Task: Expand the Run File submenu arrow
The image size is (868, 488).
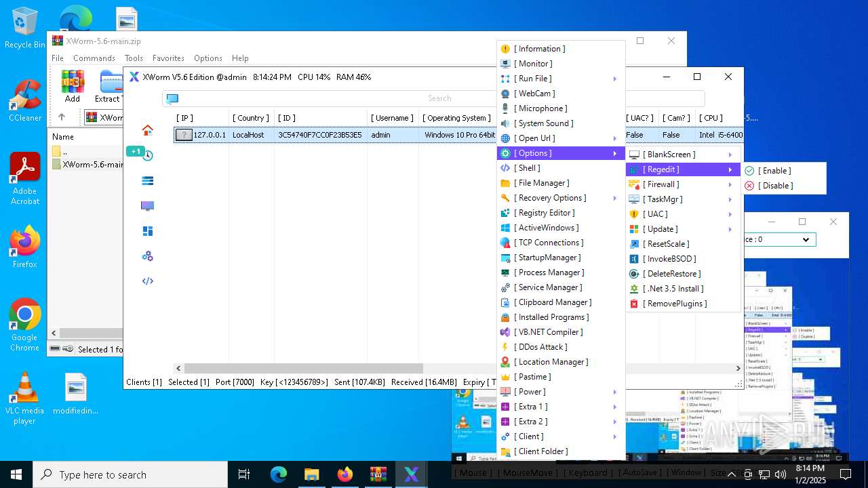Action: 615,79
